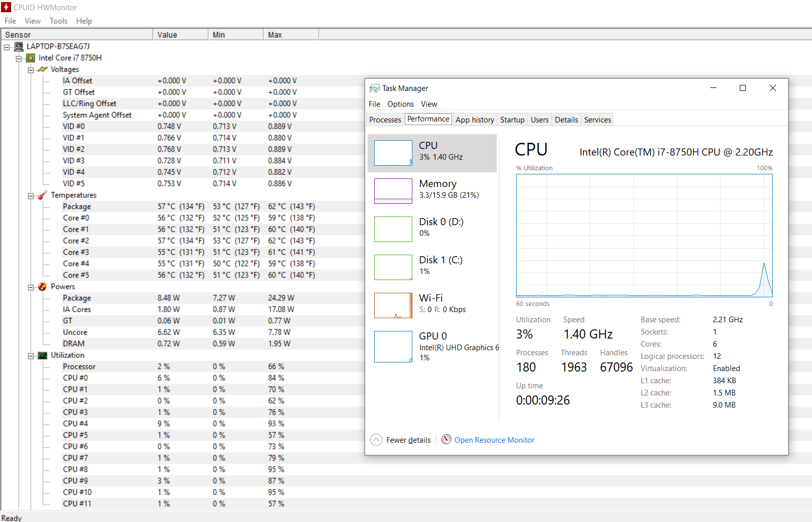Select the Disk 0 (D:) mini graph
Image resolution: width=812 pixels, height=522 pixels.
(x=393, y=229)
